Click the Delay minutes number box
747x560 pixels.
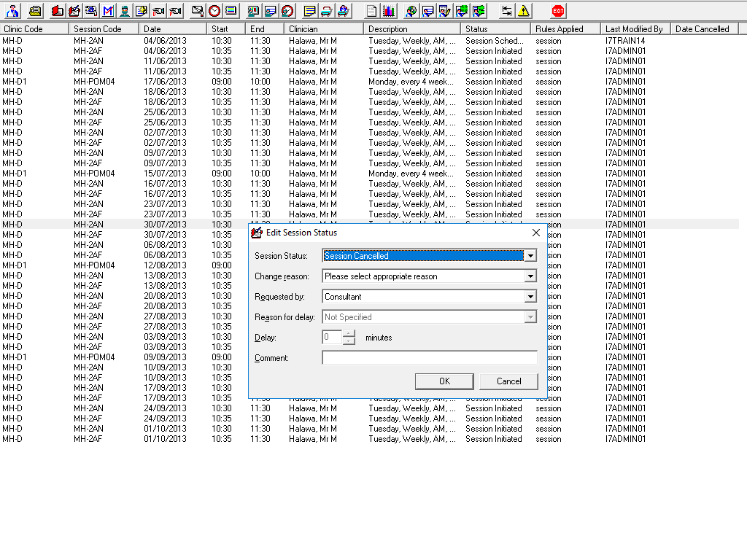332,337
